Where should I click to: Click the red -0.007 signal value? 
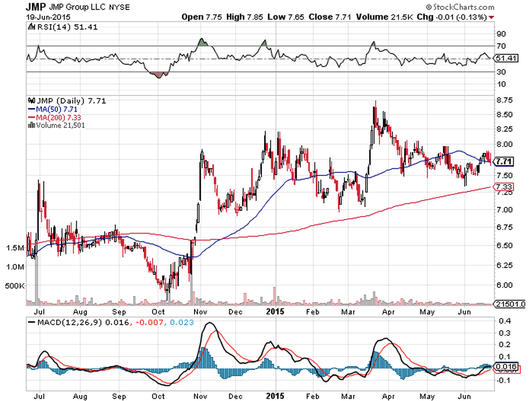(149, 323)
